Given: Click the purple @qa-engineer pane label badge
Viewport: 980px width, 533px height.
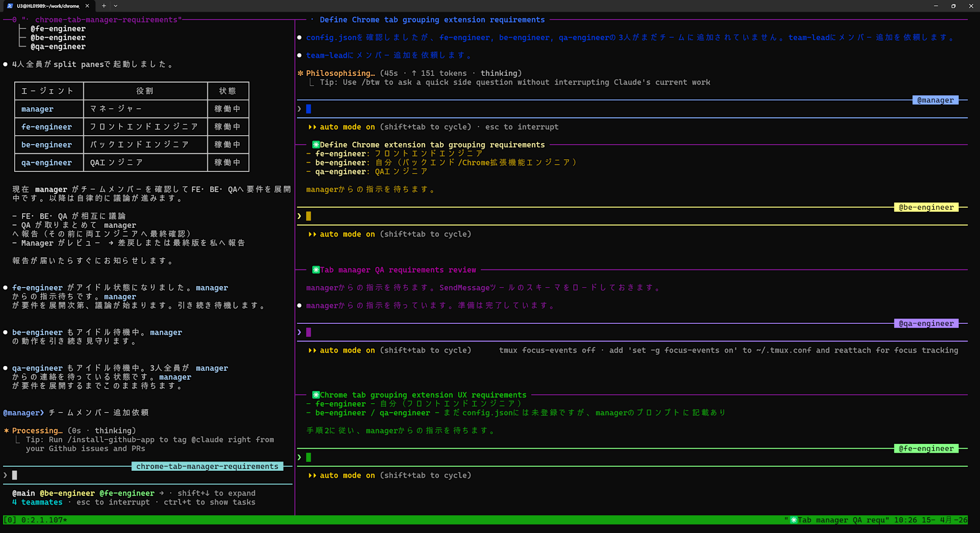Looking at the screenshot, I should tap(926, 323).
